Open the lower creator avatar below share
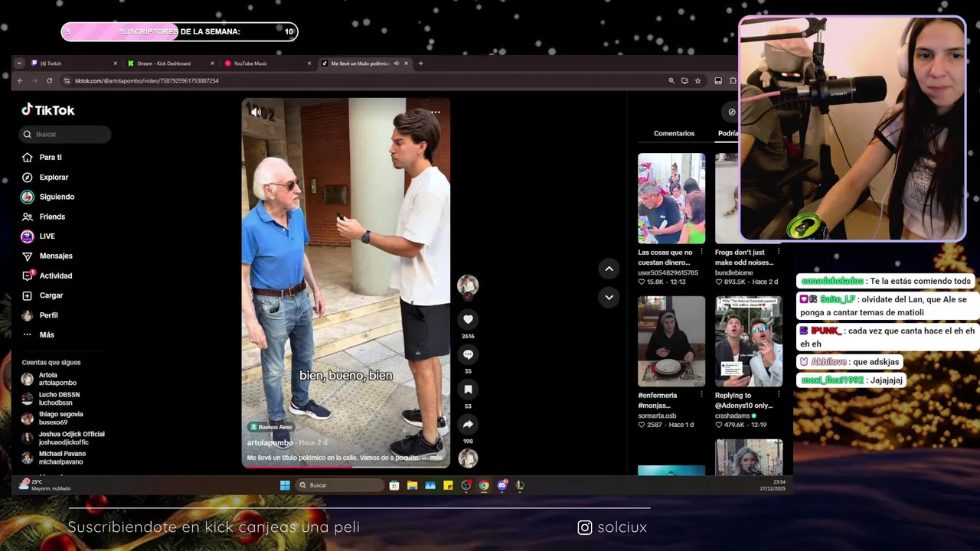This screenshot has height=551, width=980. point(468,458)
